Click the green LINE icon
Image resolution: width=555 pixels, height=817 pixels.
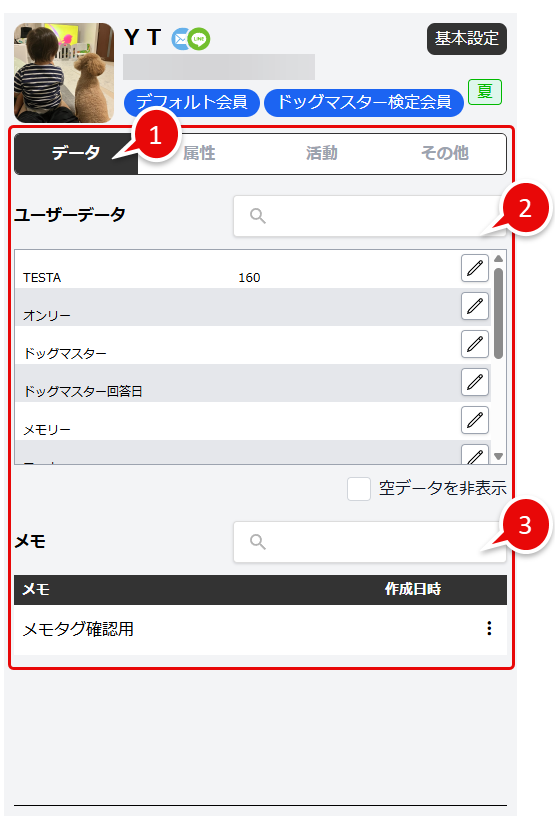[199, 39]
